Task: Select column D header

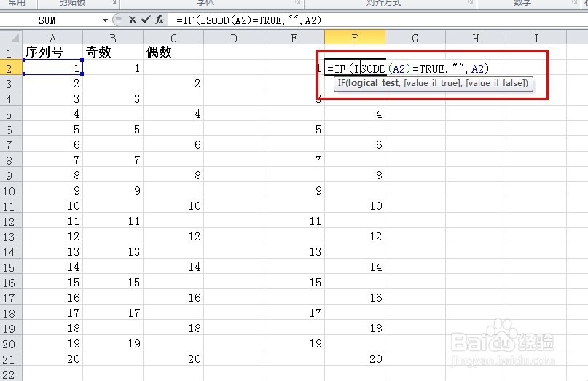Action: click(234, 38)
